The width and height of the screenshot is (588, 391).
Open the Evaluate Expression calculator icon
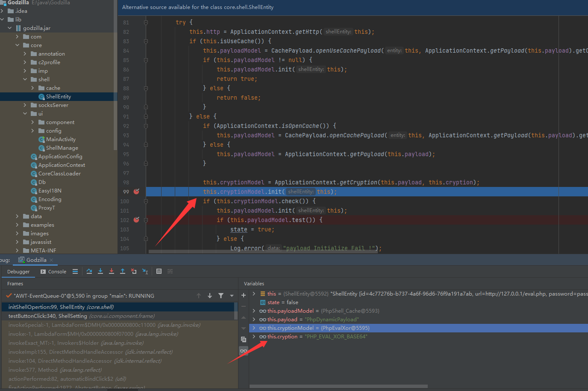tap(159, 271)
